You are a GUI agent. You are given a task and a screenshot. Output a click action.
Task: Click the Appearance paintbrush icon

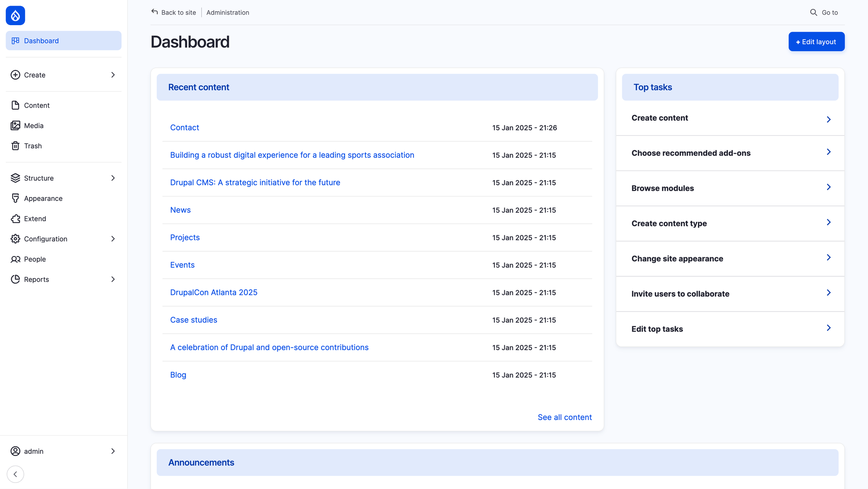[x=15, y=198]
